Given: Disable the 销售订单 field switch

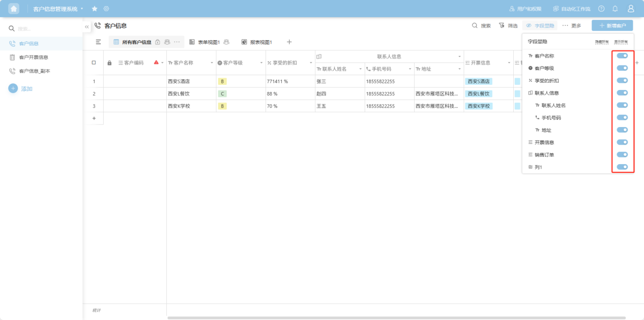Looking at the screenshot, I should (x=622, y=154).
